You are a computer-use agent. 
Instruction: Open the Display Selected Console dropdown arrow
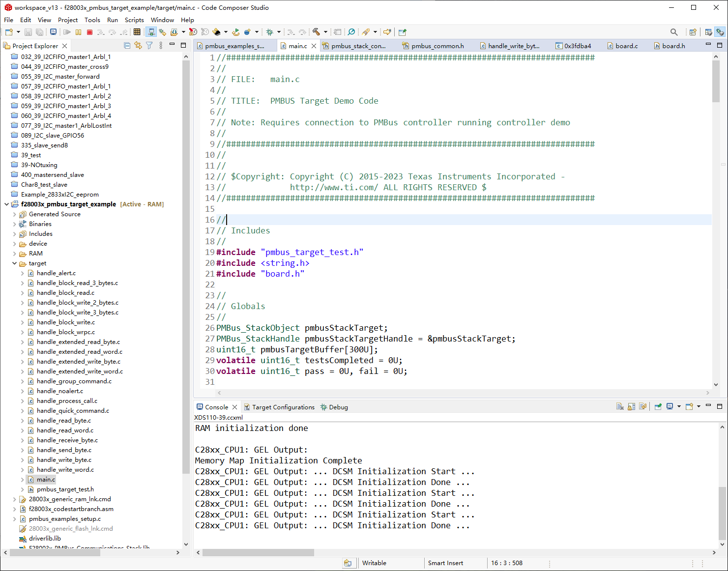click(x=679, y=407)
